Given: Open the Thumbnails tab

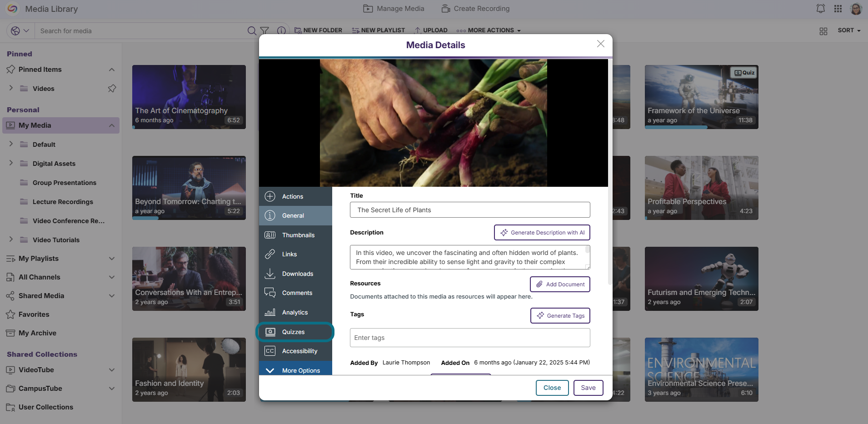Looking at the screenshot, I should click(295, 235).
